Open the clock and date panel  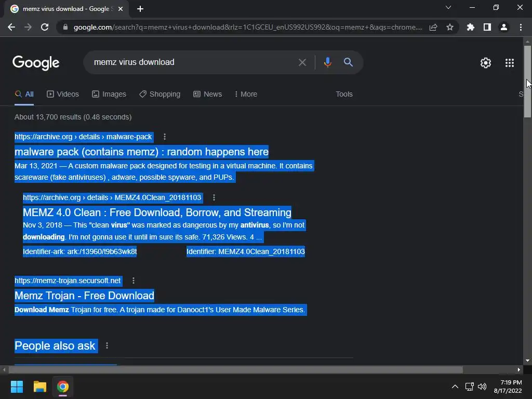click(x=508, y=387)
